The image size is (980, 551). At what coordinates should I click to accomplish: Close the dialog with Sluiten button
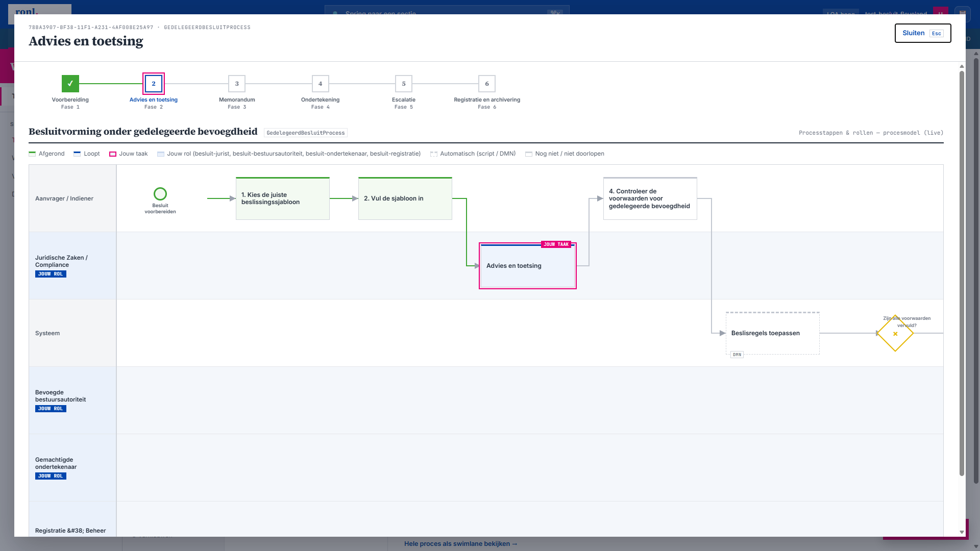923,33
